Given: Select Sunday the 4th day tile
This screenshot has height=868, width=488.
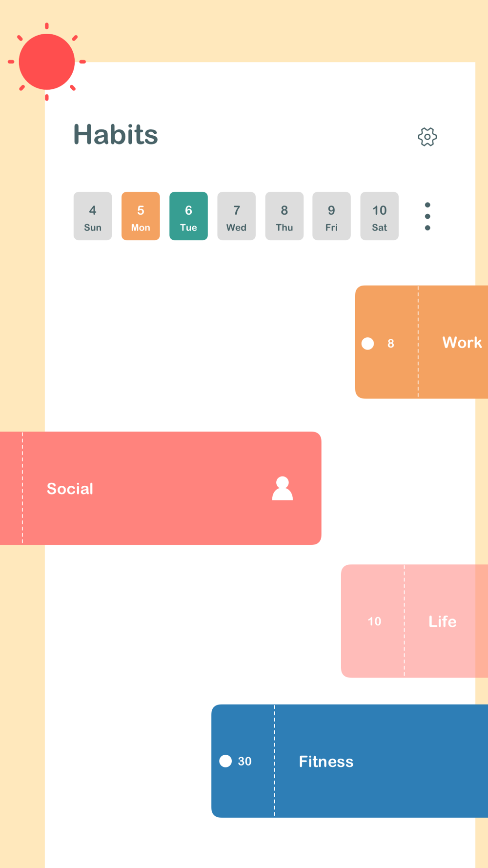Looking at the screenshot, I should (x=93, y=216).
